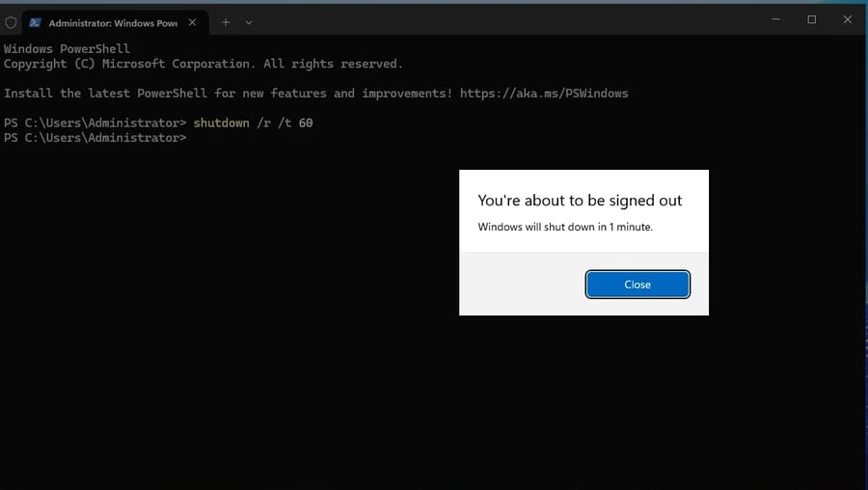Screen dimensions: 868x490
Task: Click the "Windows will shut down in 1 minute" message
Action: point(565,228)
